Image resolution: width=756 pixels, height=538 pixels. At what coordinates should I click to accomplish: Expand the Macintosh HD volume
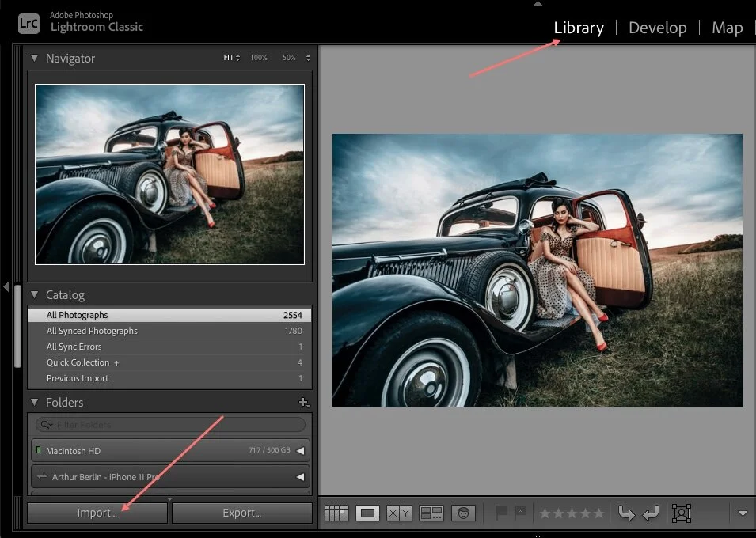pos(301,451)
